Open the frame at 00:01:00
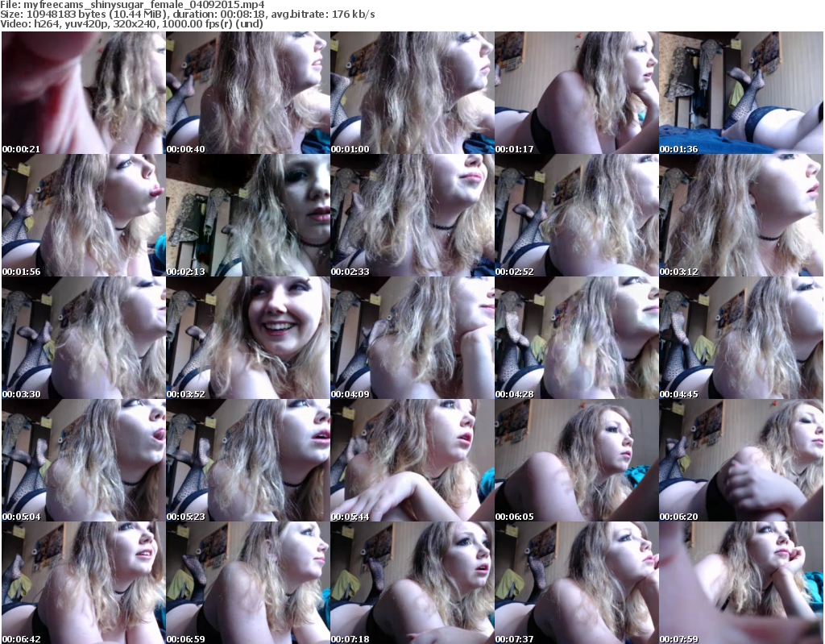825x644 pixels. pos(412,93)
